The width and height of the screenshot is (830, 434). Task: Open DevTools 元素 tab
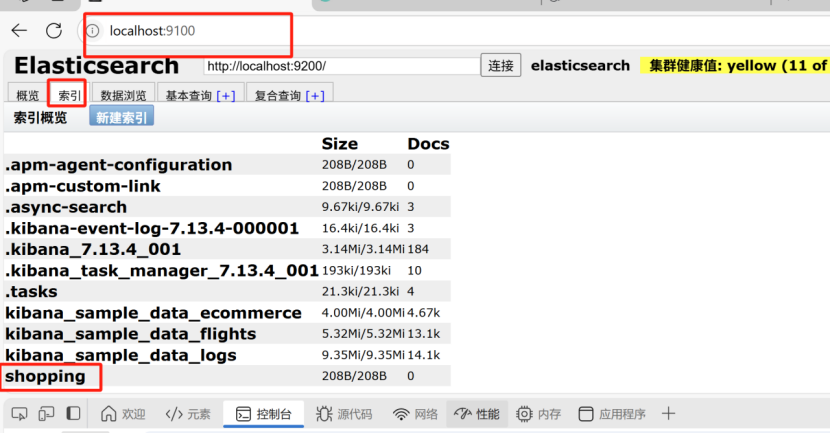pyautogui.click(x=188, y=414)
